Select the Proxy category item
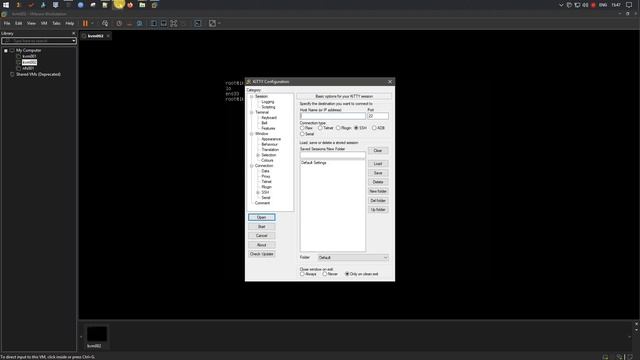Screen dimensions: 640x360 pos(266,176)
